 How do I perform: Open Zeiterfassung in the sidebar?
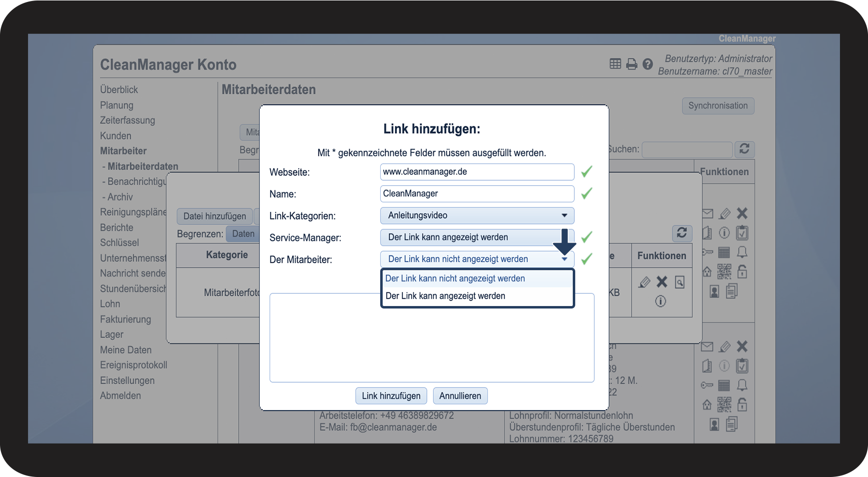[x=127, y=120]
